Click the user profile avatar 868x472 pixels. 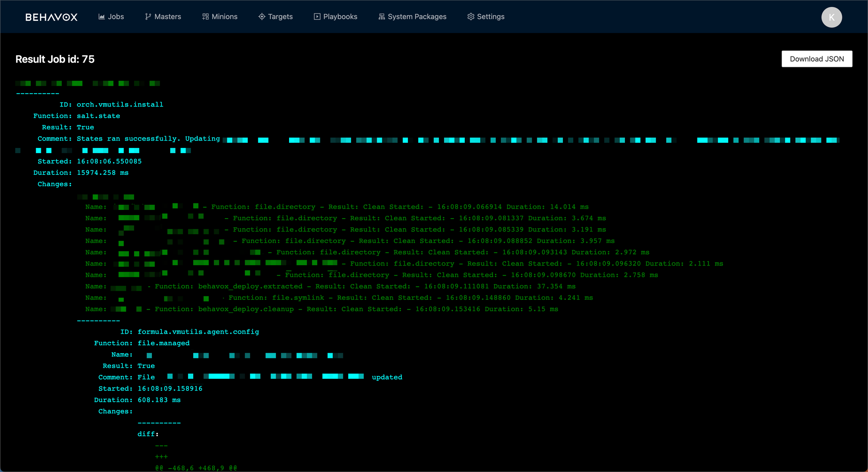point(832,17)
